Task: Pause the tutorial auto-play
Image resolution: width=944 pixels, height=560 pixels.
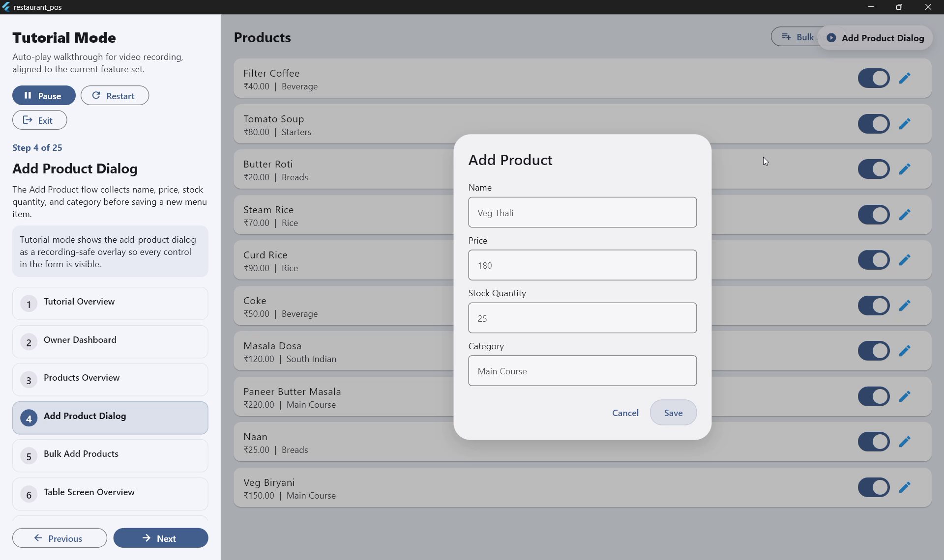Action: tap(44, 95)
